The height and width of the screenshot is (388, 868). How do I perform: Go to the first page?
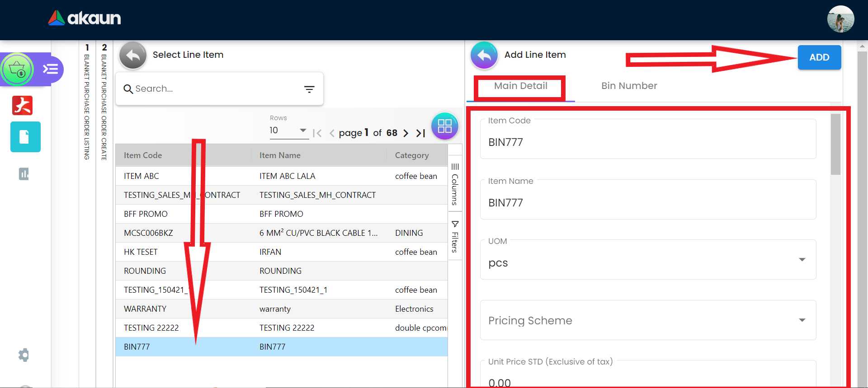point(317,133)
